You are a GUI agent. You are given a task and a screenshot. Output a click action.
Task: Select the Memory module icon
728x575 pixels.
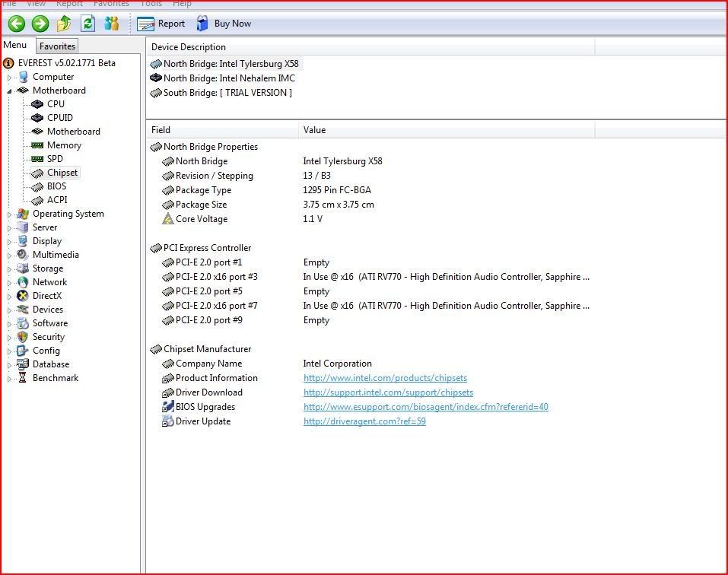[x=37, y=145]
